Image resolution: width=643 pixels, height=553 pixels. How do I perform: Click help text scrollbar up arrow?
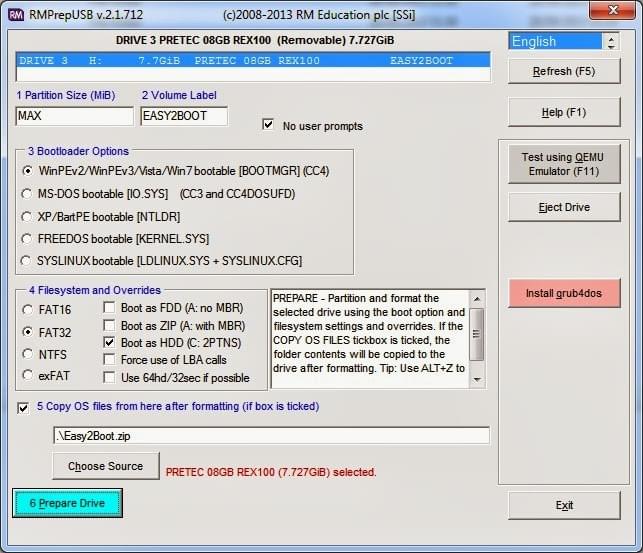(x=477, y=299)
